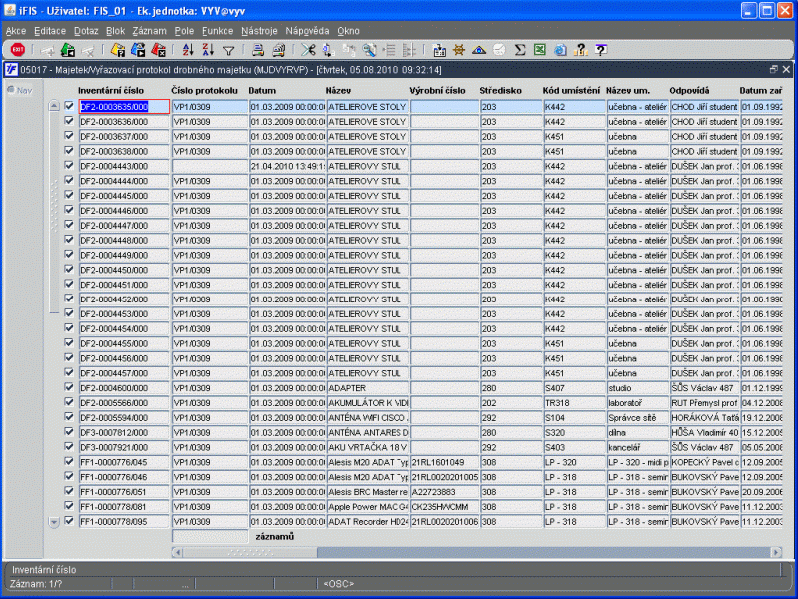This screenshot has height=599, width=798.
Task: Click the Sigma sum icon
Action: [520, 49]
